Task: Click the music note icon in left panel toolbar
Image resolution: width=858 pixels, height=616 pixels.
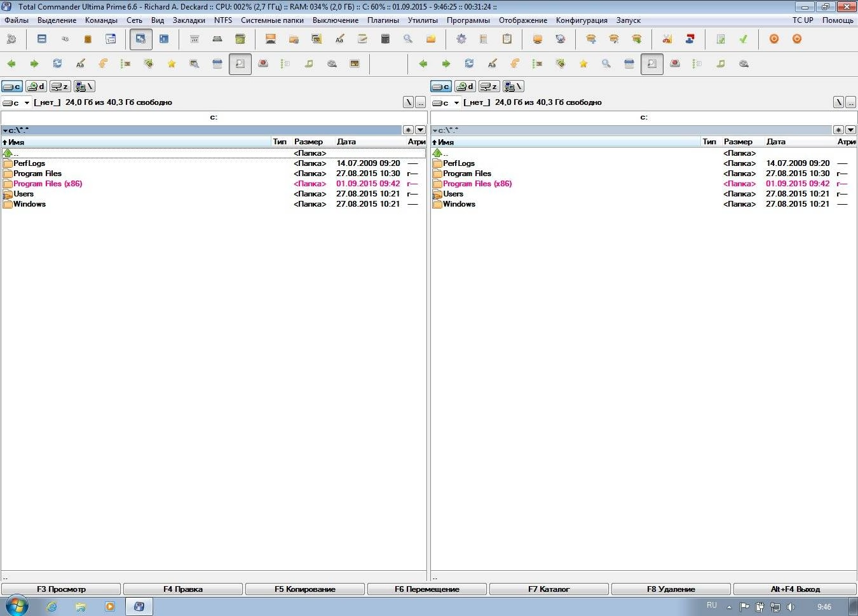Action: [309, 64]
